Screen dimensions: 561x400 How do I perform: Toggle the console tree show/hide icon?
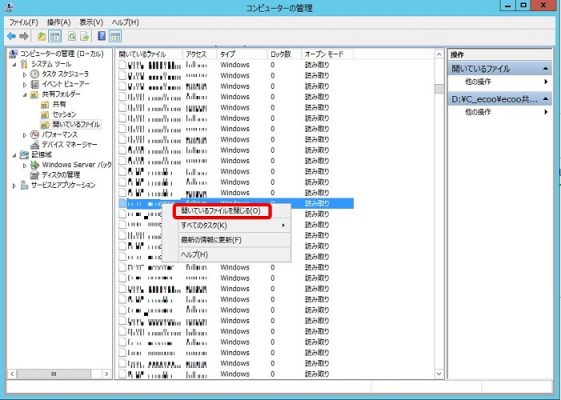click(55, 36)
